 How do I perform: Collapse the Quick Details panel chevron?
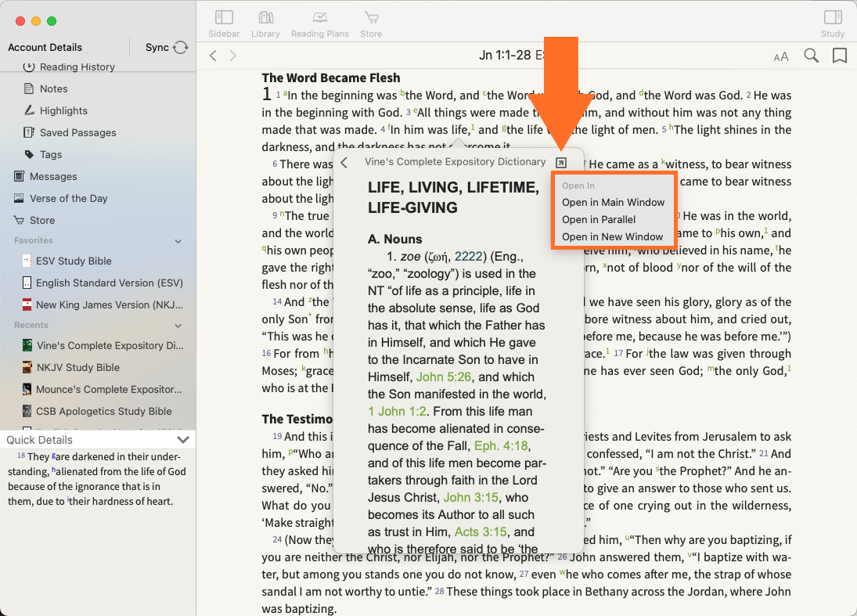pyautogui.click(x=183, y=439)
